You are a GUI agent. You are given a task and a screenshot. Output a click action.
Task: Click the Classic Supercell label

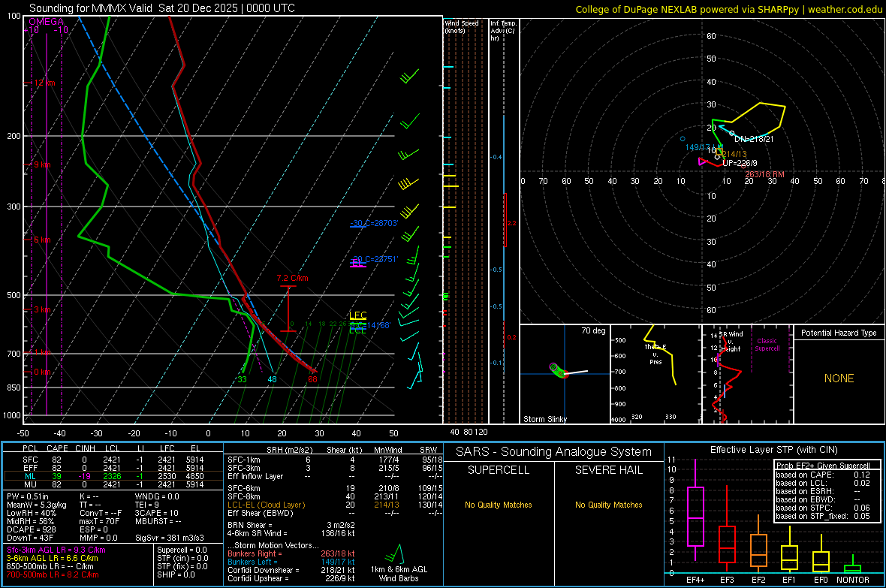[767, 345]
